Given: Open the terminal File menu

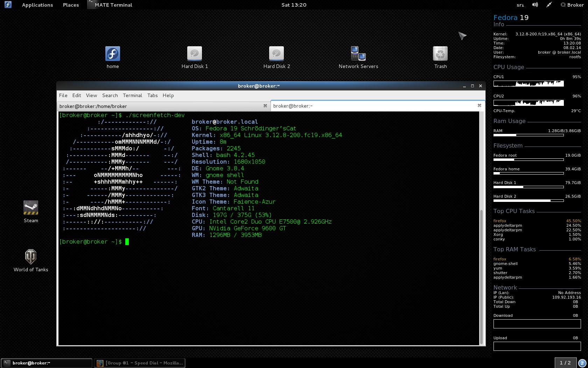Looking at the screenshot, I should 63,95.
